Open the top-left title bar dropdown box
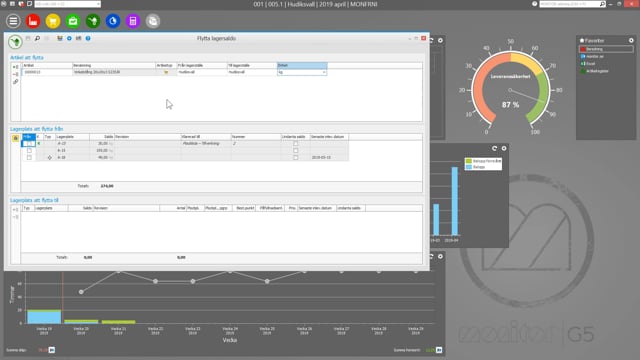This screenshot has height=360, width=640. (x=68, y=4)
